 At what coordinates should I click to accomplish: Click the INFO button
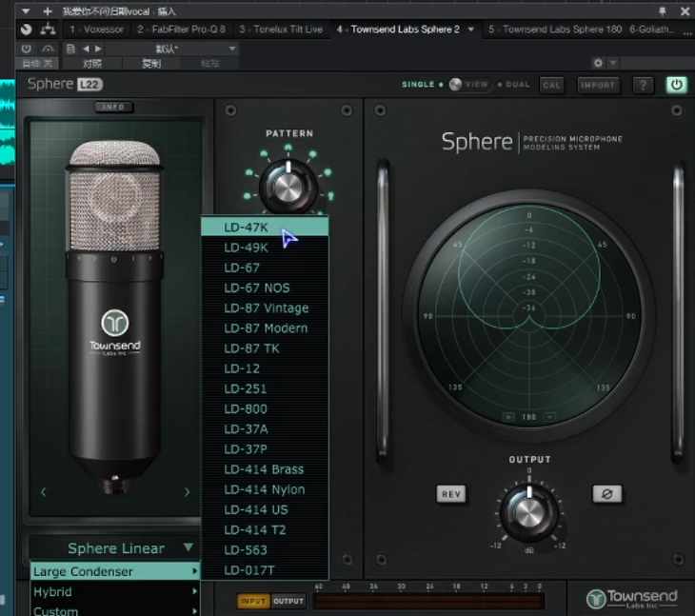coord(113,107)
